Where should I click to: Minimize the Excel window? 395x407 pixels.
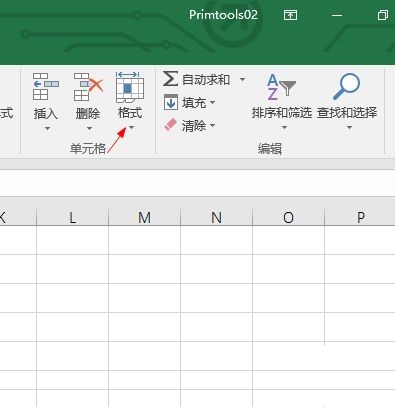[x=337, y=15]
